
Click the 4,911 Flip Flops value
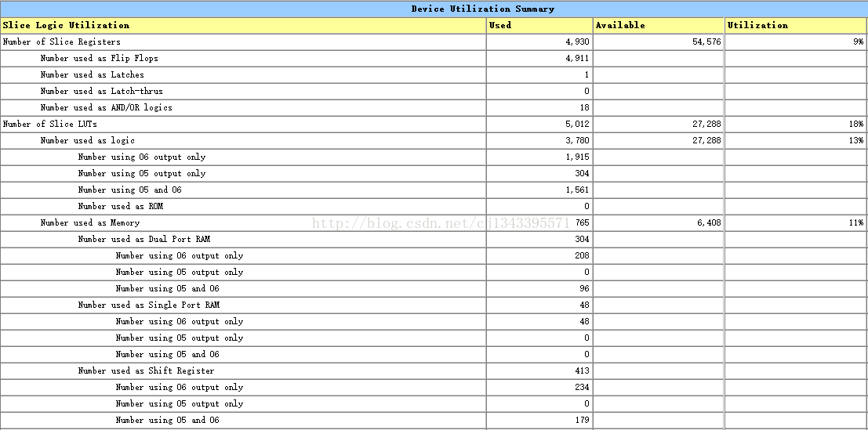(577, 59)
